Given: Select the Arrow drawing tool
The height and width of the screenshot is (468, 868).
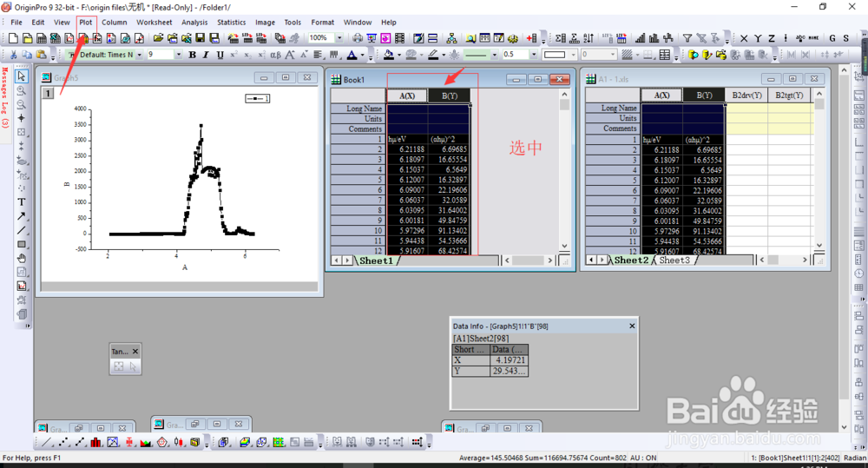Looking at the screenshot, I should [x=21, y=216].
